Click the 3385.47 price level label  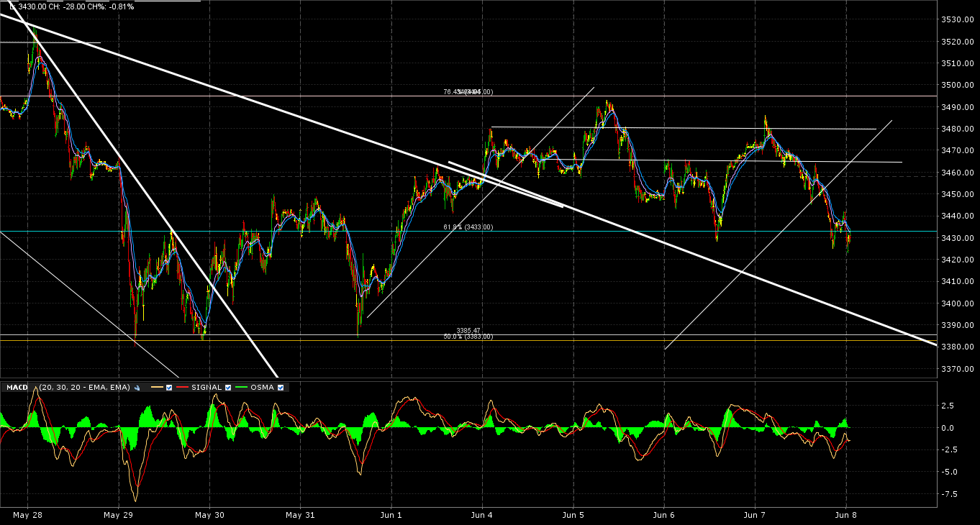468,330
